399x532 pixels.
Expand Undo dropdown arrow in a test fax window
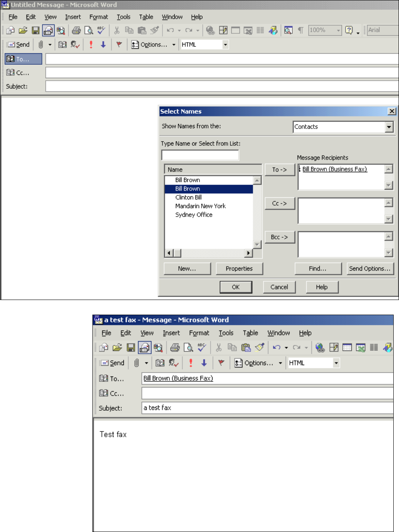click(x=286, y=348)
